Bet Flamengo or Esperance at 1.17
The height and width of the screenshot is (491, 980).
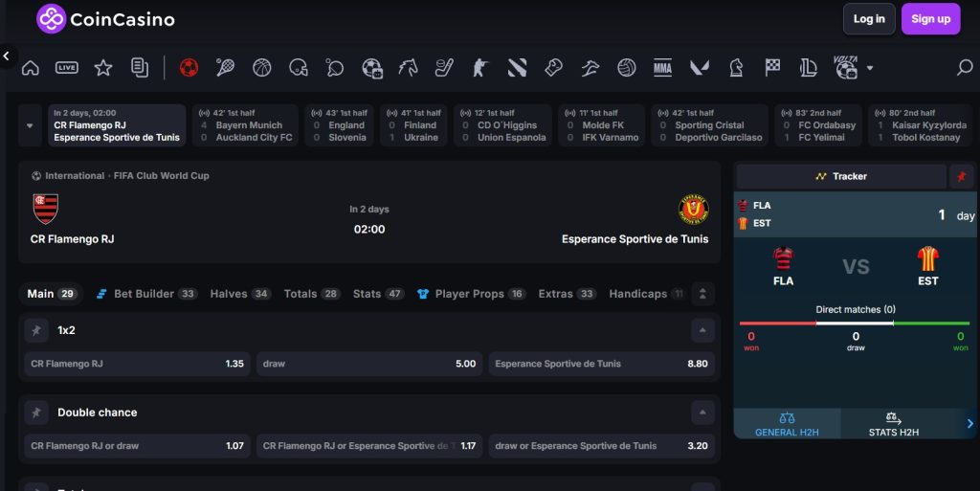coord(369,446)
